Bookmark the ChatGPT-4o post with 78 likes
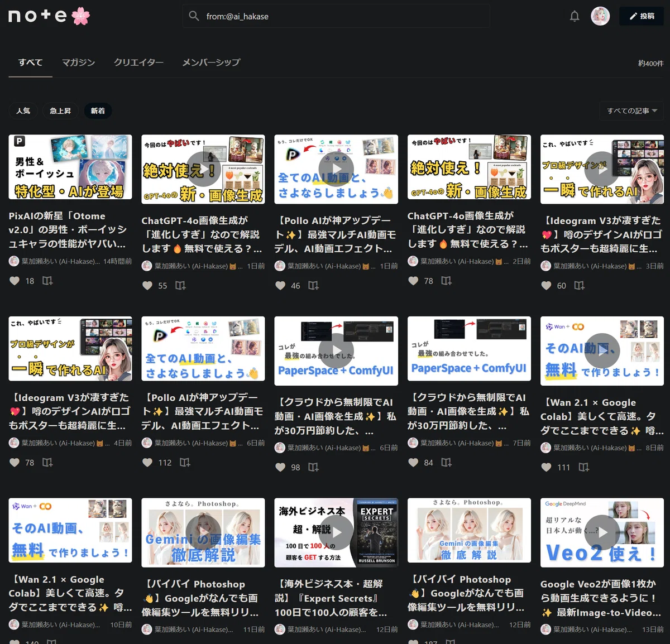Screen dimensions: 670x644 446,281
